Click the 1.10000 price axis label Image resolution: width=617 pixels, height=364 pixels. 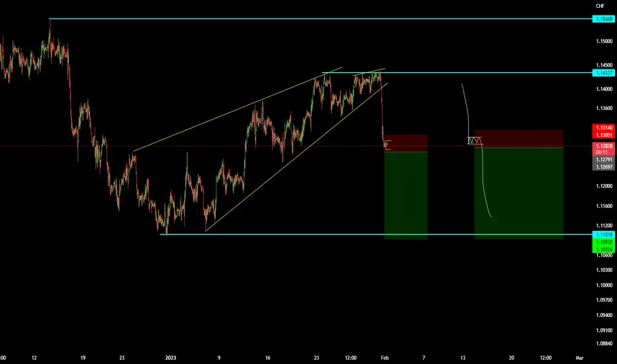(604, 285)
